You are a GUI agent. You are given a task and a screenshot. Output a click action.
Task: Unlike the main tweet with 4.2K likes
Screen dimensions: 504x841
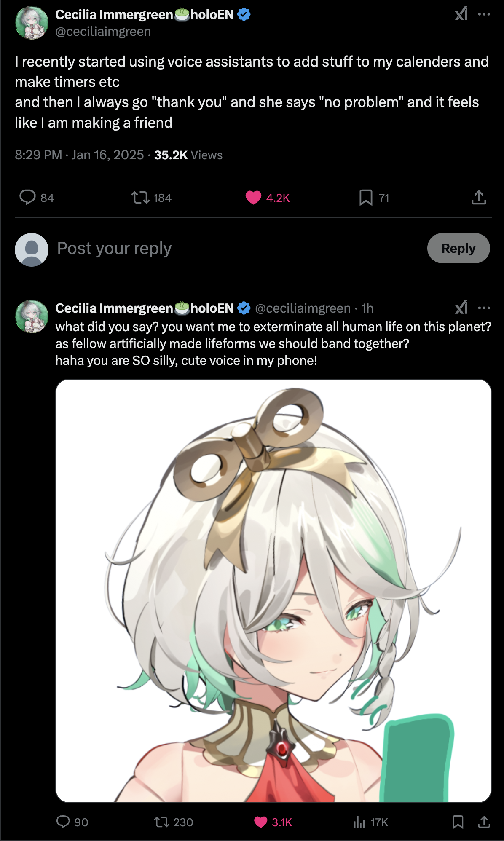(253, 197)
